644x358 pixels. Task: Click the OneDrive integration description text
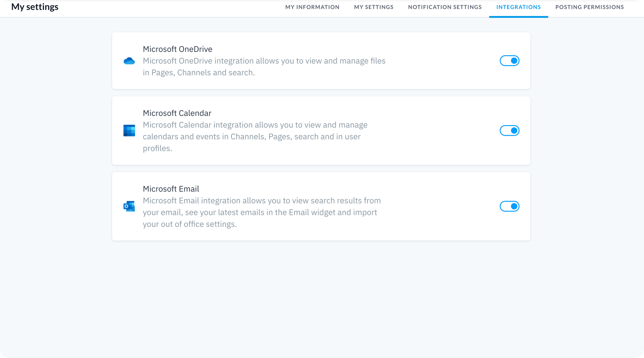coord(264,66)
